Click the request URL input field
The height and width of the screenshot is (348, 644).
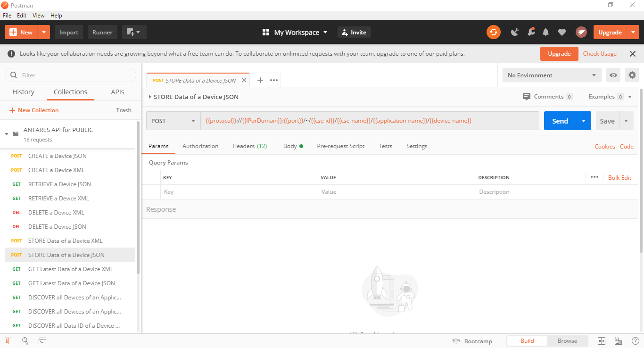click(369, 121)
